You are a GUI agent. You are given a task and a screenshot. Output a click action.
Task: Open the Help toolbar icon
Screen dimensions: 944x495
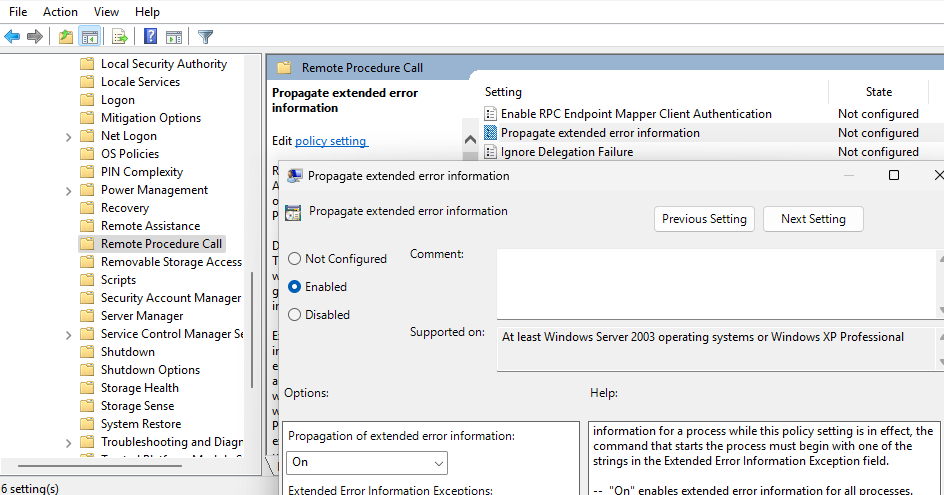[x=151, y=37]
